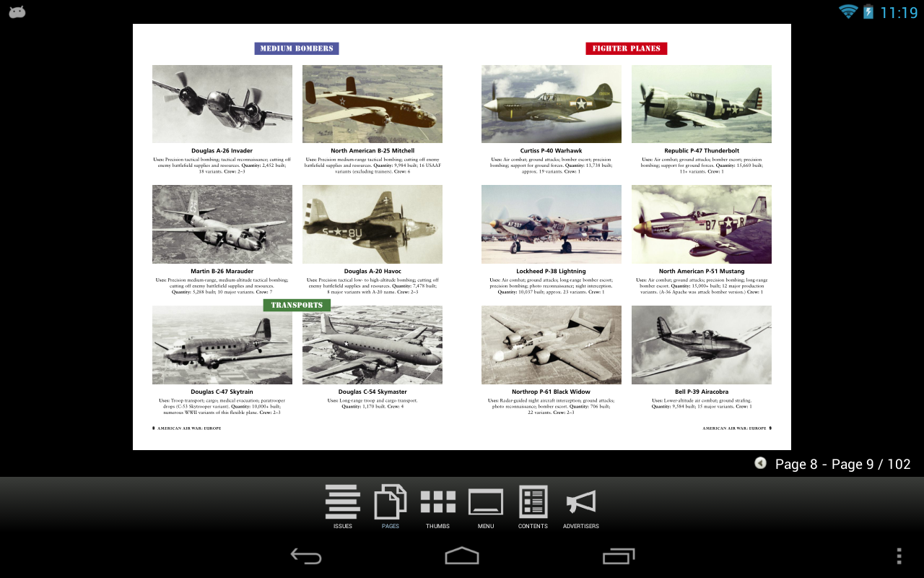Open the Advertisers megaphone icon
This screenshot has width=924, height=578.
[581, 507]
